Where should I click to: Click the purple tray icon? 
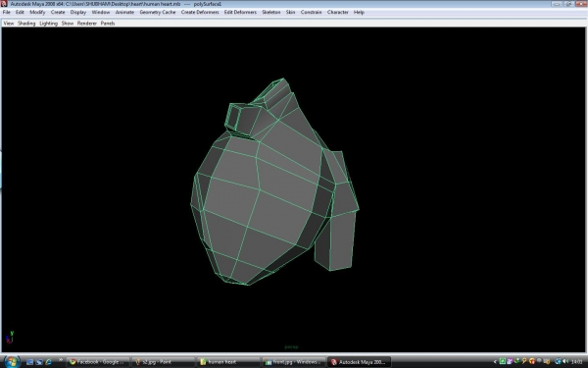[x=510, y=361]
